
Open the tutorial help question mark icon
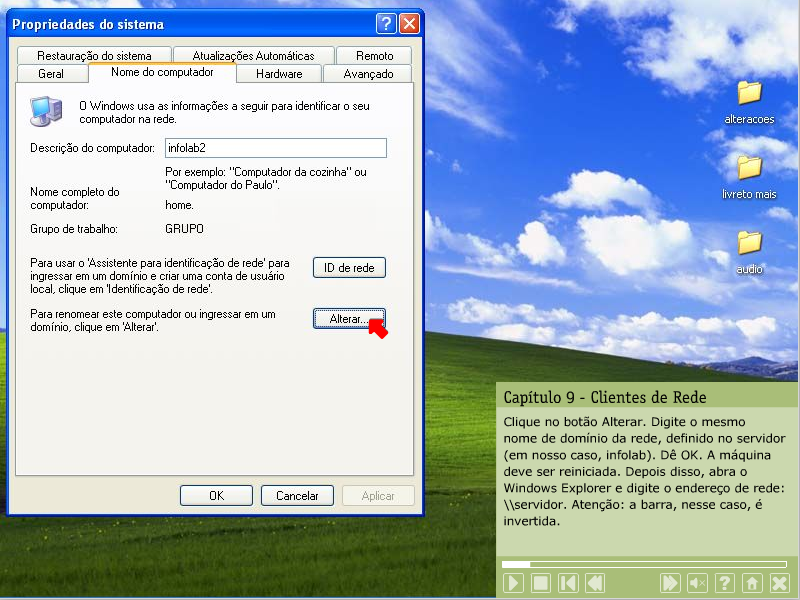(725, 583)
